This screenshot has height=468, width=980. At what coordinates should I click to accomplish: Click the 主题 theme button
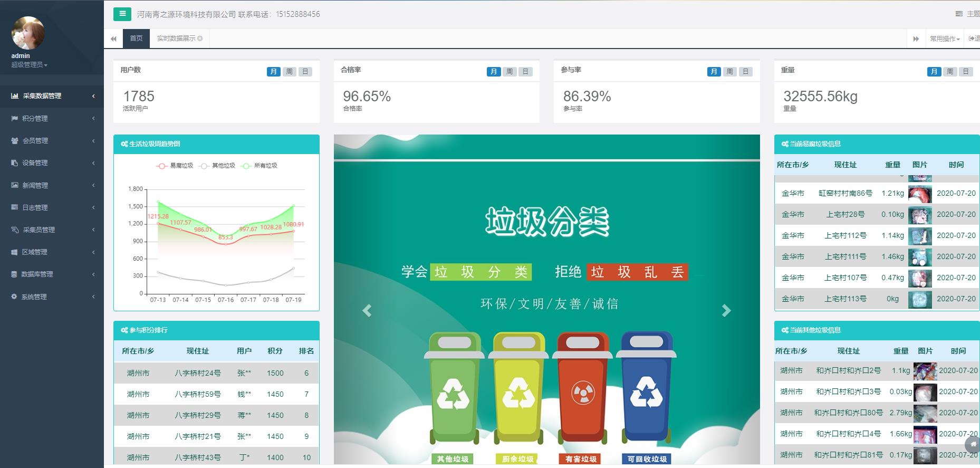click(x=967, y=14)
